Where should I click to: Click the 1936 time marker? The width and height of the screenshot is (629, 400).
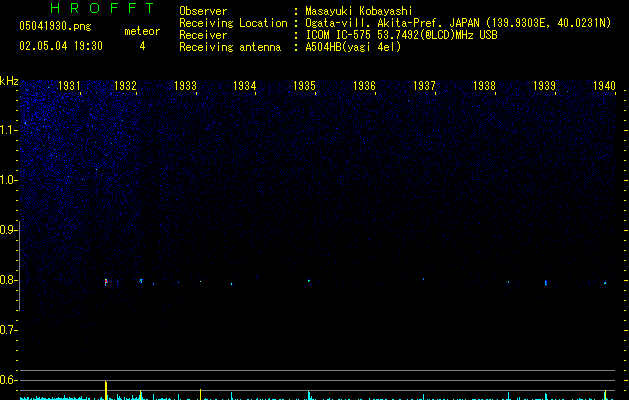(x=364, y=85)
